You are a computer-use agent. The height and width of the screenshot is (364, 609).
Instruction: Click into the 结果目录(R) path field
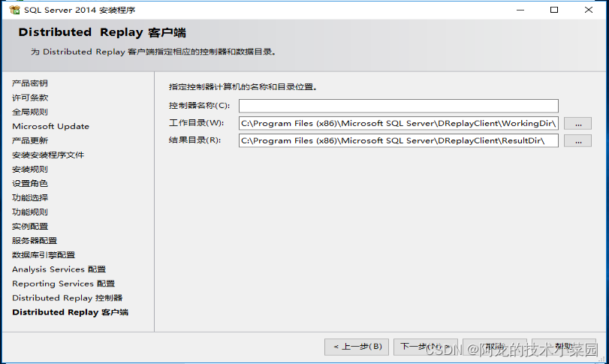click(399, 140)
